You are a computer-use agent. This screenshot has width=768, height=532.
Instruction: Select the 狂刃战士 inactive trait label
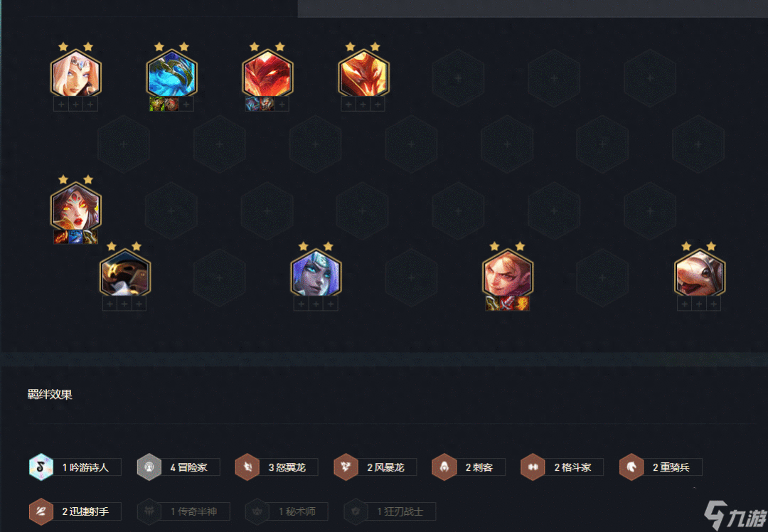400,511
